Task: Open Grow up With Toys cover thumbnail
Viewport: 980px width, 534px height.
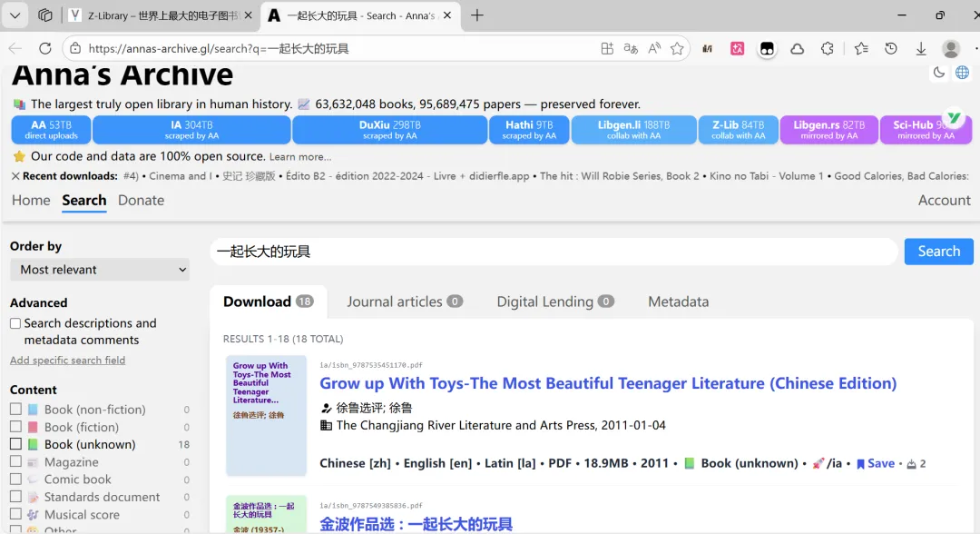Action: 266,416
